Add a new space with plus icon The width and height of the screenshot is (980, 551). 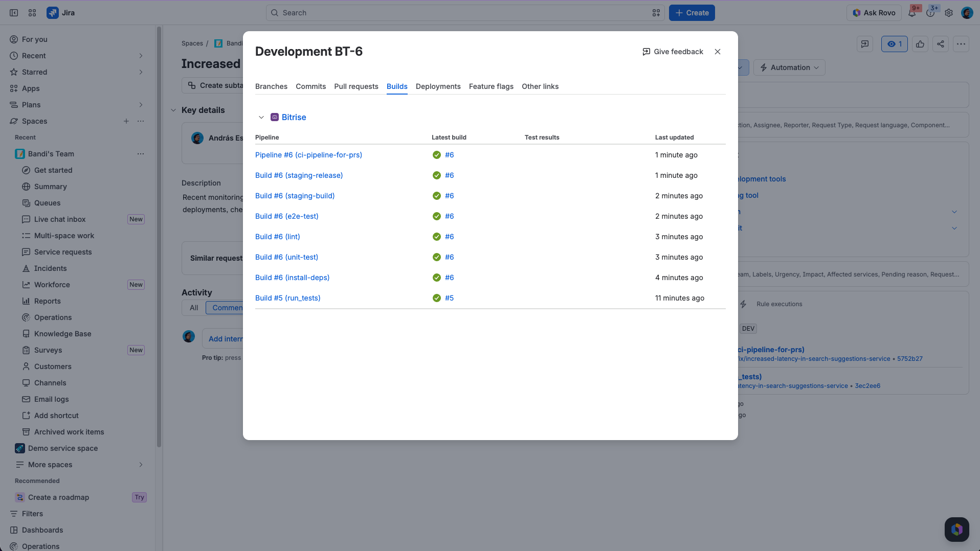pyautogui.click(x=126, y=121)
